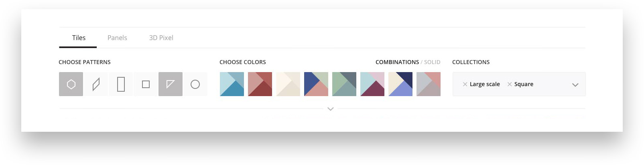Viewport: 644px width, 165px height.
Task: Switch colors to Combinations mode
Action: 397,62
